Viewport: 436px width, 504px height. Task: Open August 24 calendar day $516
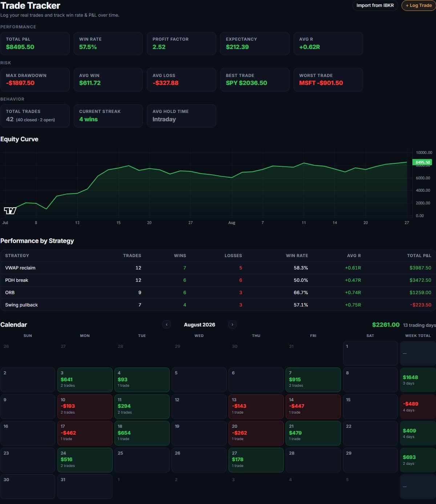tap(85, 460)
